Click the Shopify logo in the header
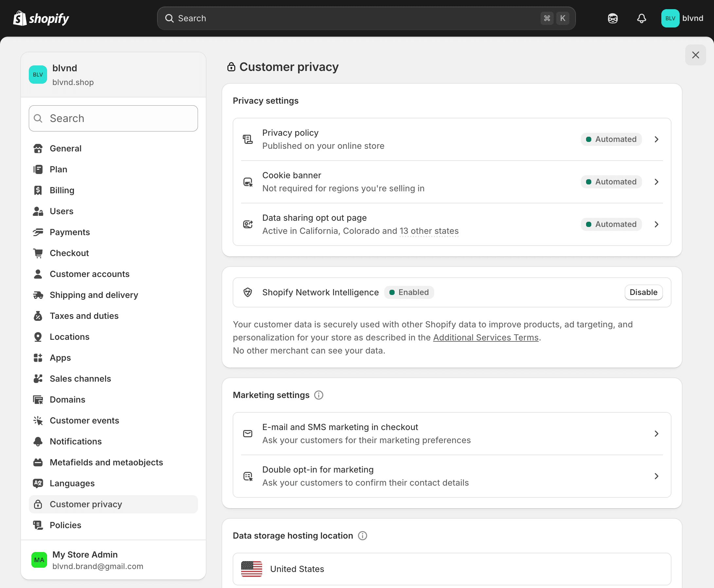The image size is (714, 588). click(x=41, y=18)
